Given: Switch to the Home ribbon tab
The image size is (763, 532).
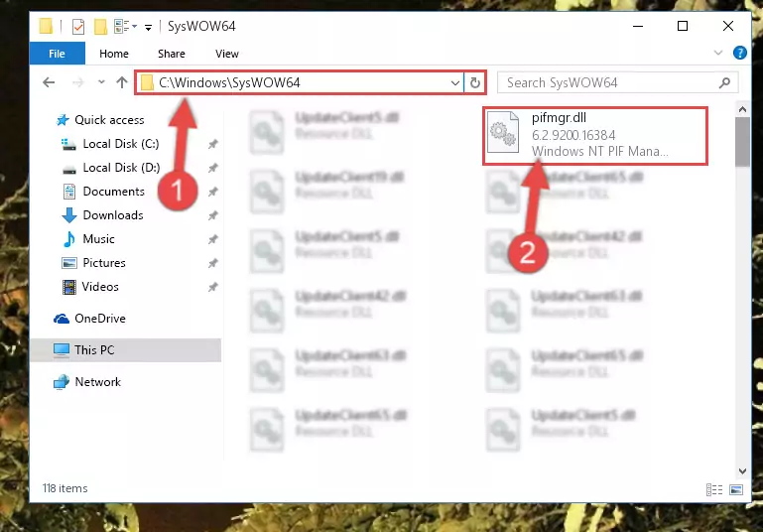Looking at the screenshot, I should [x=114, y=54].
